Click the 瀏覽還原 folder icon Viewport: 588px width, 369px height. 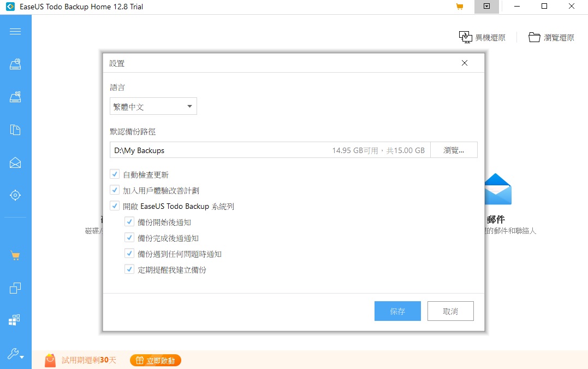pyautogui.click(x=534, y=37)
